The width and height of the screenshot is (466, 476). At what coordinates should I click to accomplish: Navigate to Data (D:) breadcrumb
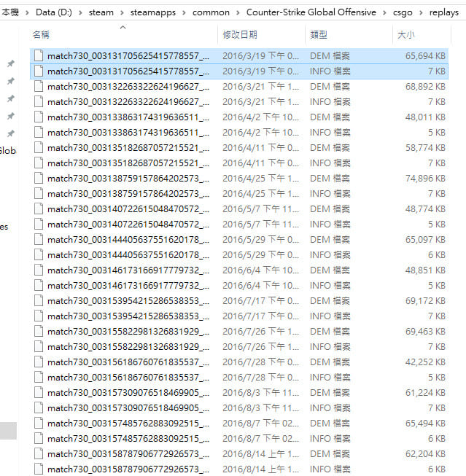[x=54, y=12]
